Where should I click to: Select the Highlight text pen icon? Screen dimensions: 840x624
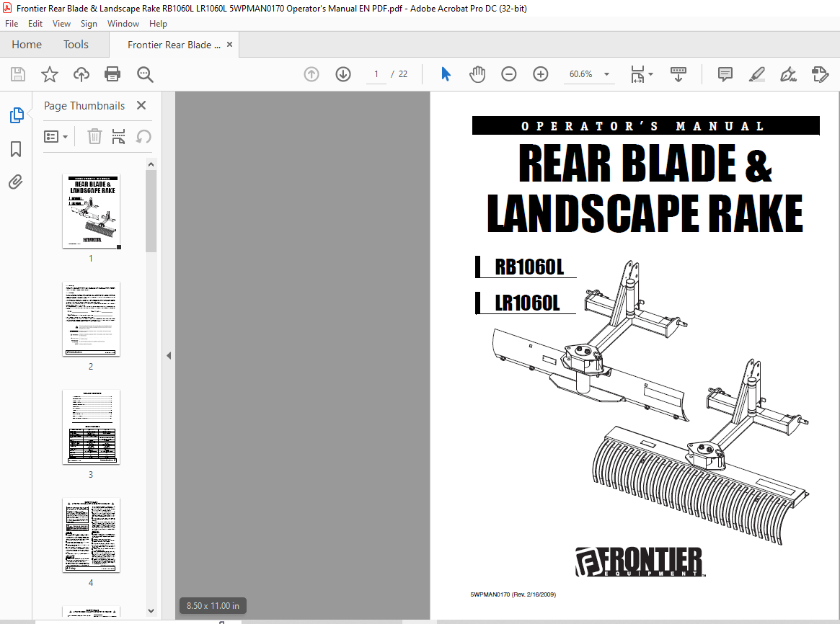(756, 73)
